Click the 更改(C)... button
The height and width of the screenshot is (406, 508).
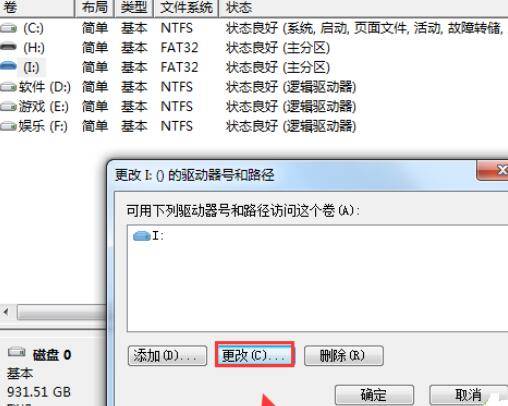tap(255, 355)
